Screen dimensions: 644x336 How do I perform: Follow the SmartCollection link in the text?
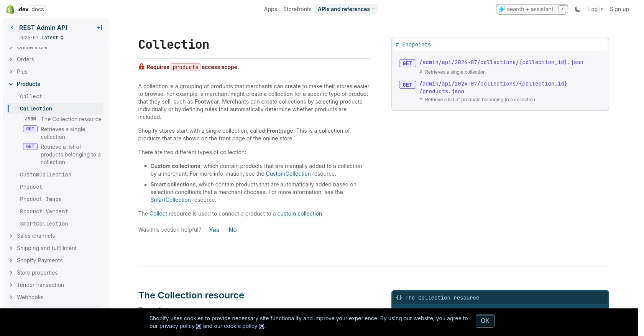(171, 200)
